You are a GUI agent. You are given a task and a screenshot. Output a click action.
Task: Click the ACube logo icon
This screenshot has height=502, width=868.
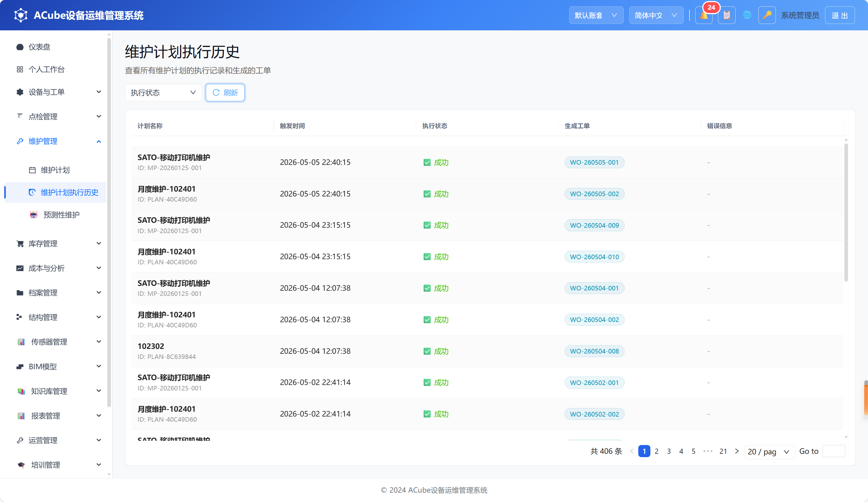click(x=21, y=15)
